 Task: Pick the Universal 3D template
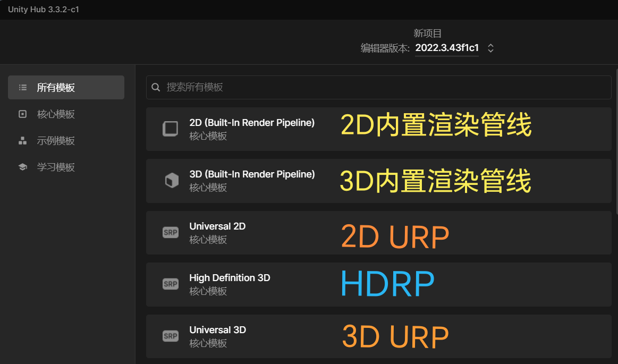(378, 336)
